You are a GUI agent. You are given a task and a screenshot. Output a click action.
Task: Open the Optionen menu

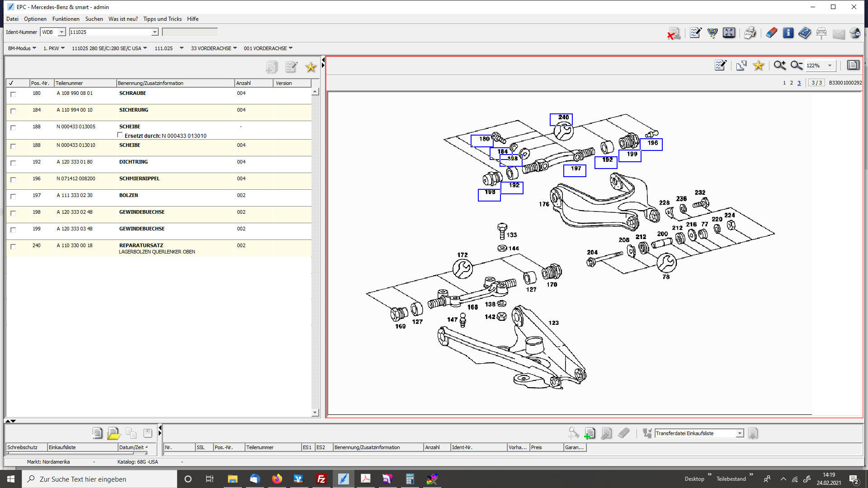pyautogui.click(x=35, y=19)
